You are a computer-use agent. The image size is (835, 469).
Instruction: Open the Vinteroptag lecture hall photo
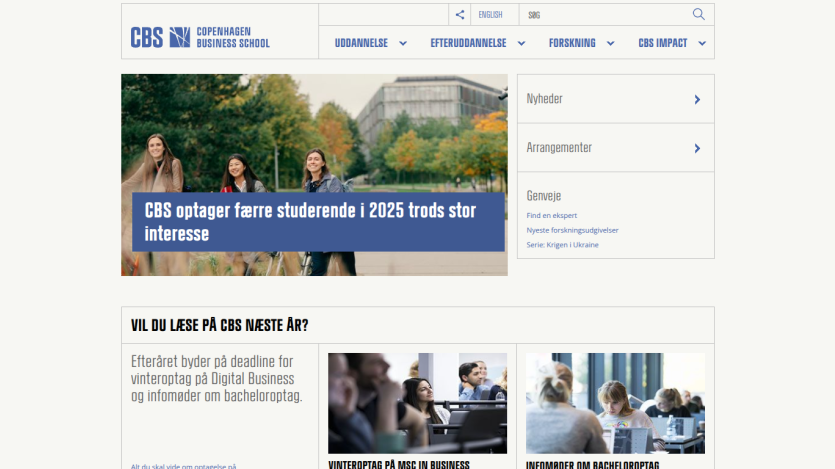(418, 403)
